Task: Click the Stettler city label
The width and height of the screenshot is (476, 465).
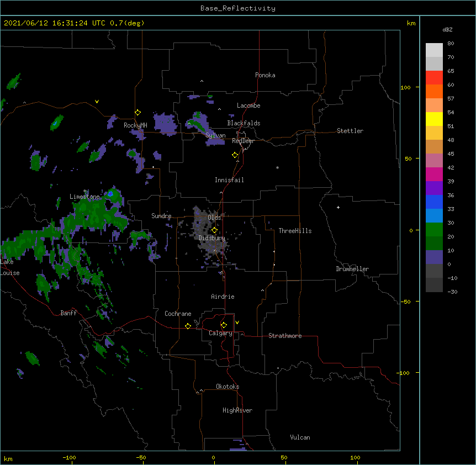Action: pyautogui.click(x=350, y=131)
